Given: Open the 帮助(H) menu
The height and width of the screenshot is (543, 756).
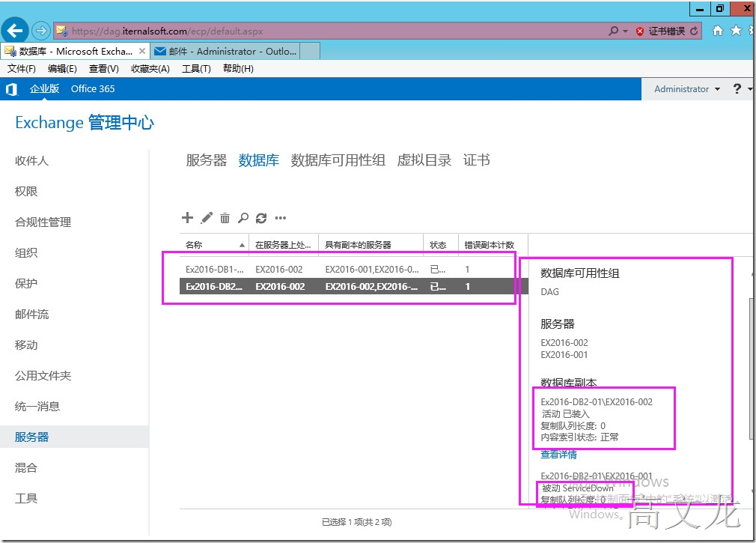Looking at the screenshot, I should point(238,68).
